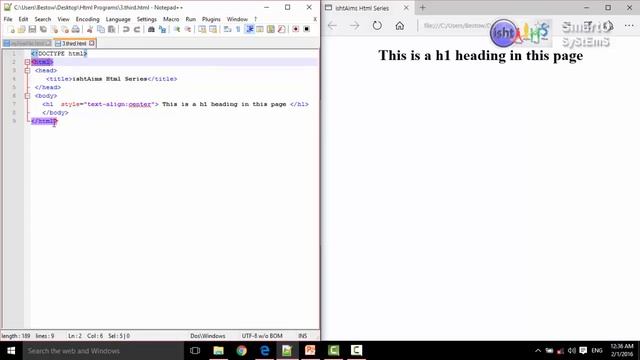Click the Close file toolbar icon in Notepad++
Image resolution: width=640 pixels, height=360 pixels.
(54, 29)
